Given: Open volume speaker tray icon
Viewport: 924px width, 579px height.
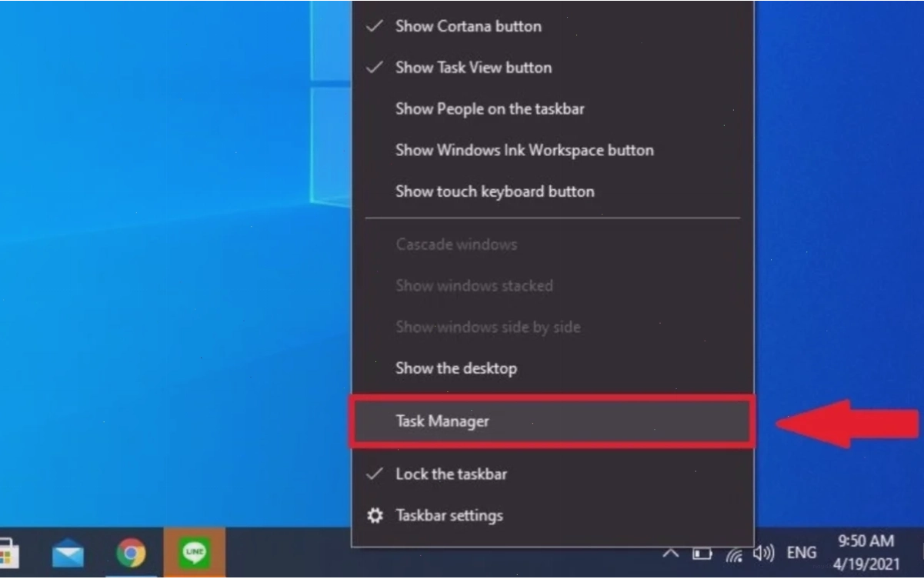Looking at the screenshot, I should click(763, 554).
